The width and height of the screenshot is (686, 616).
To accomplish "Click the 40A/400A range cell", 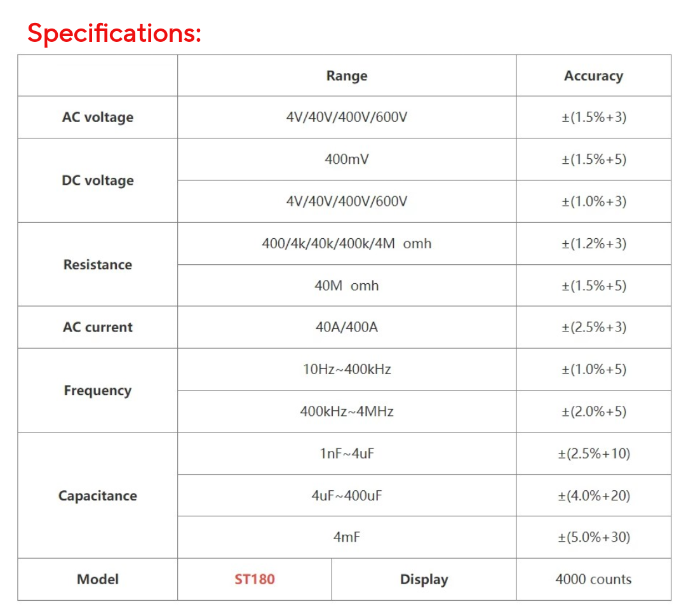I will (347, 328).
